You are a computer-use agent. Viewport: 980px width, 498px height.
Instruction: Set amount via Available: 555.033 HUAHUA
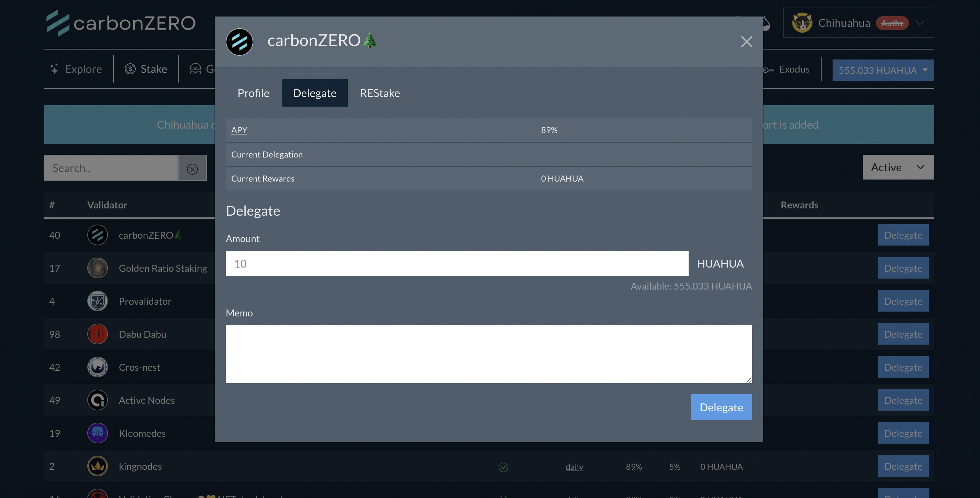click(691, 286)
